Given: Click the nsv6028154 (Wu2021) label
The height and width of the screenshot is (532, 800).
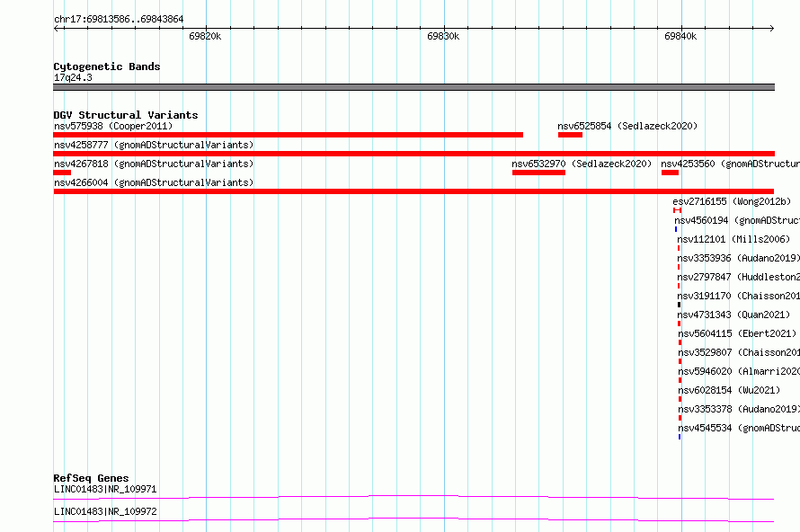Looking at the screenshot, I should pyautogui.click(x=729, y=390).
